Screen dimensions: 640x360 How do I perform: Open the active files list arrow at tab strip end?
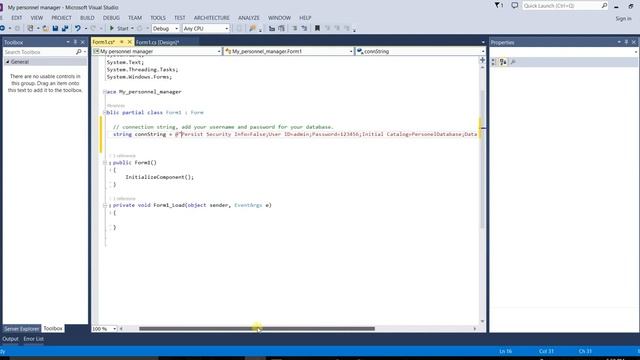coord(483,42)
